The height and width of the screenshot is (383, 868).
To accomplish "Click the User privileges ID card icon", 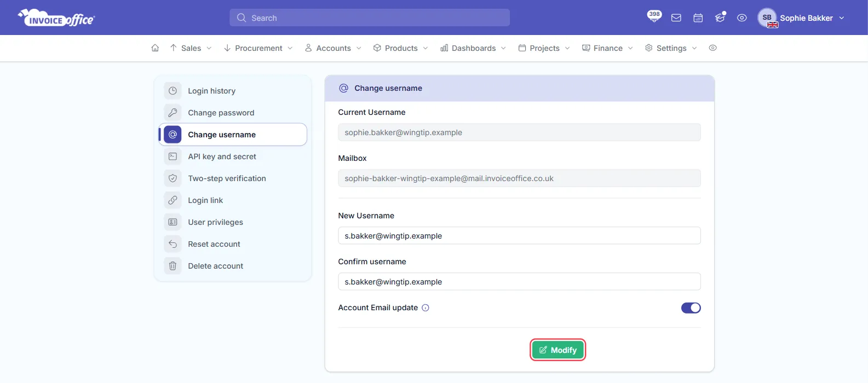I will [x=173, y=222].
